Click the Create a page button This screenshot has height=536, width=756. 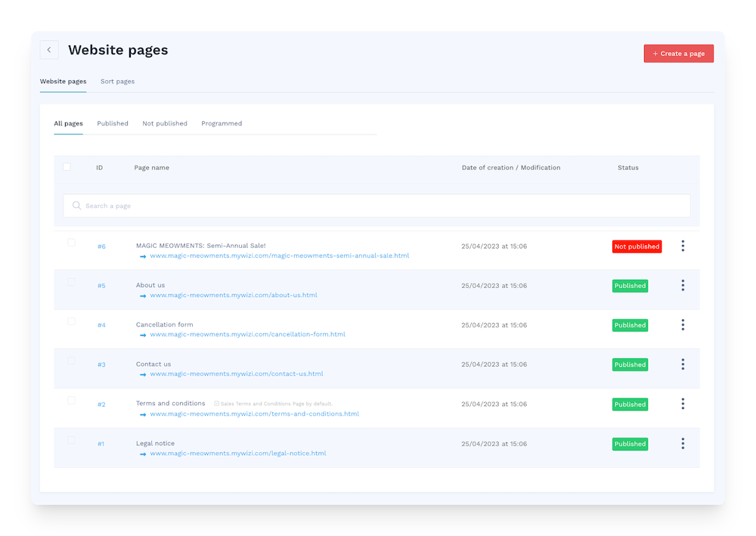pos(678,53)
